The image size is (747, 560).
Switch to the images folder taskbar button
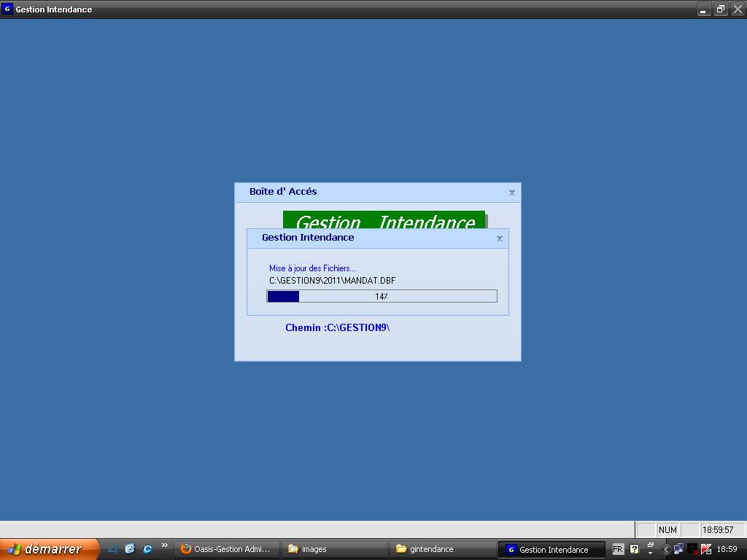click(334, 550)
